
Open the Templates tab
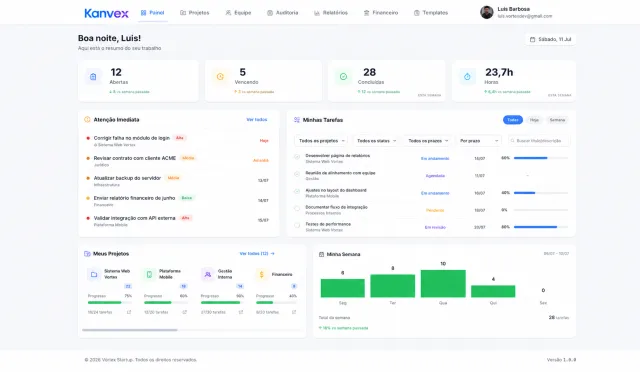pyautogui.click(x=431, y=13)
